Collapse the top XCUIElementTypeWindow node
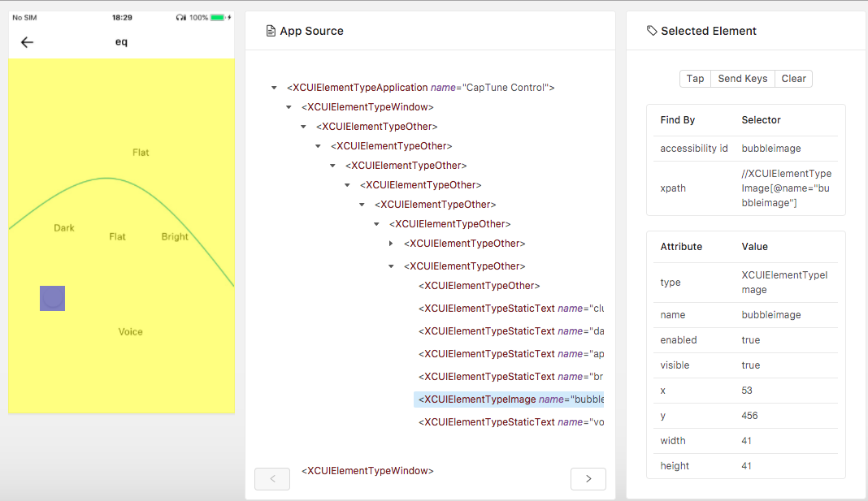 tap(288, 106)
